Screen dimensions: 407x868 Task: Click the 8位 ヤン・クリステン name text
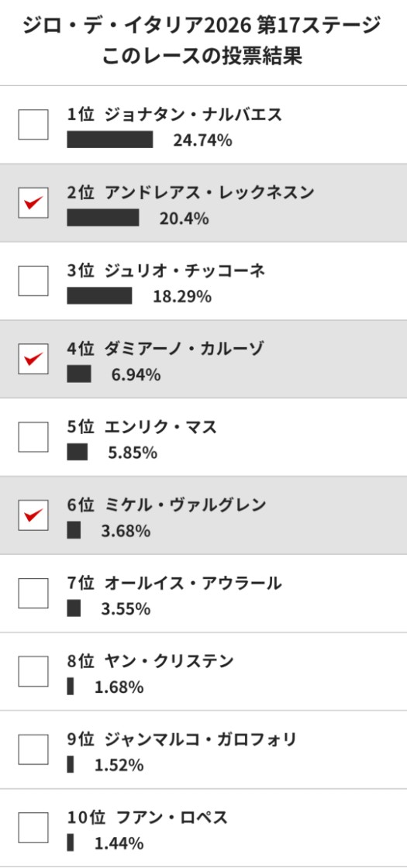(x=150, y=661)
